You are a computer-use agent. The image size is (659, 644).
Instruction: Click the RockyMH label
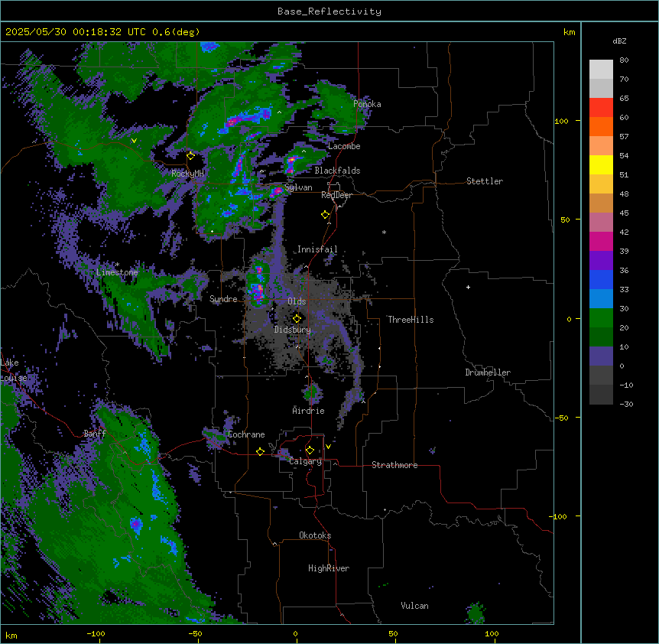pyautogui.click(x=187, y=174)
